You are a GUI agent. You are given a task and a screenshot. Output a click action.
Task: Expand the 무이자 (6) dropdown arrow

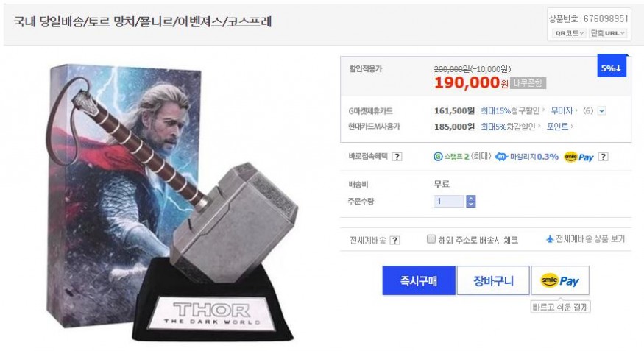602,111
